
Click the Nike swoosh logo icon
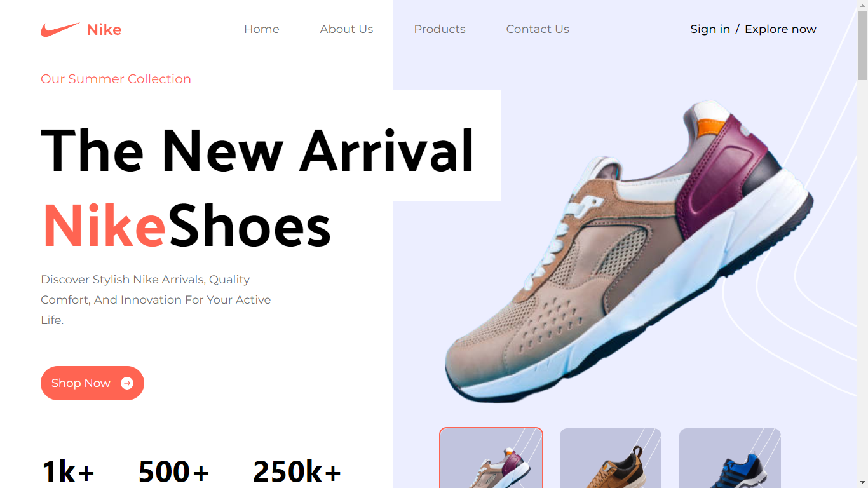(60, 29)
